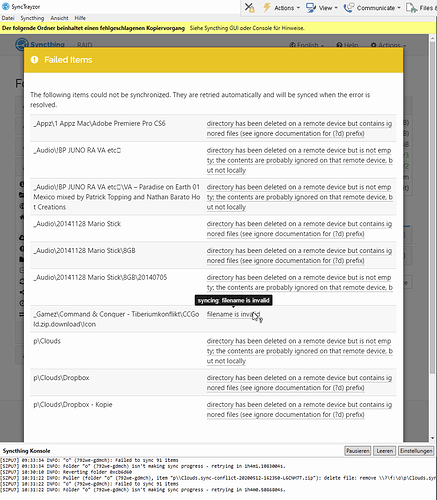Open the Hilfe menu
The image size is (437, 500).
tap(80, 18)
